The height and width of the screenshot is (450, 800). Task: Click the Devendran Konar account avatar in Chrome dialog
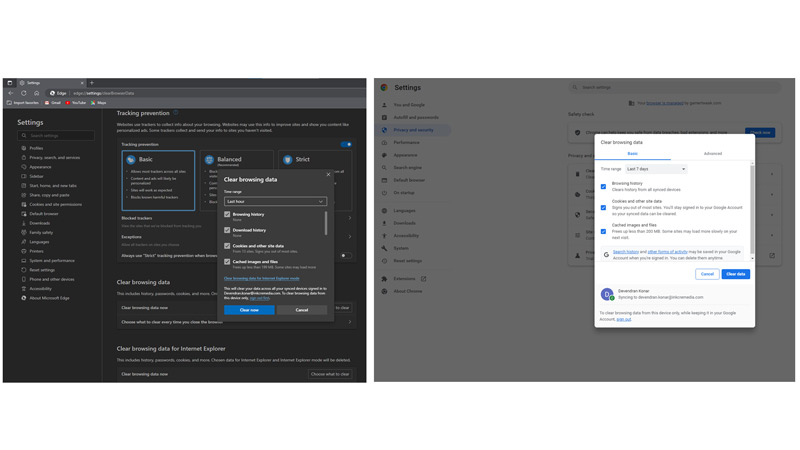tap(607, 294)
